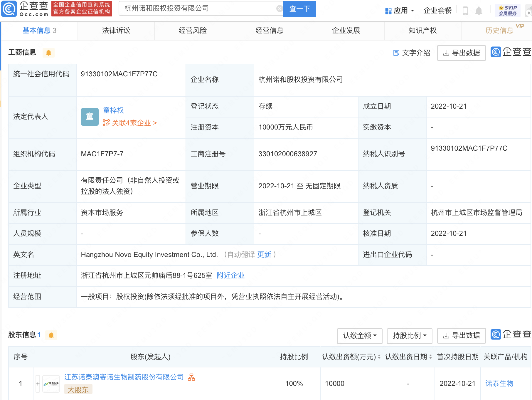532x400 pixels.
Task: Click the 查一下 search button
Action: (299, 9)
